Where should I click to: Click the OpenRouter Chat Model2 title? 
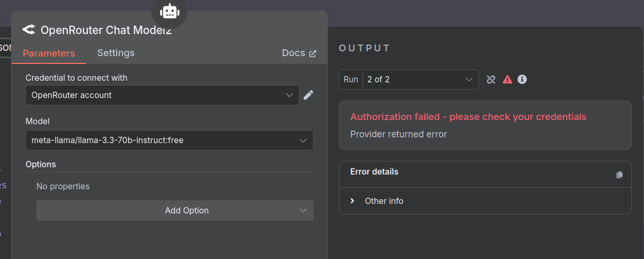(106, 30)
